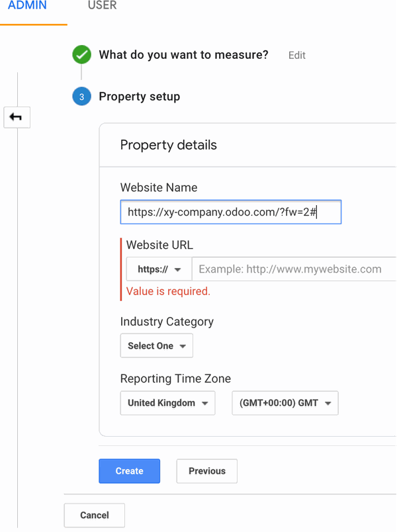
Task: Click the Edit link beside the first step
Action: click(297, 56)
